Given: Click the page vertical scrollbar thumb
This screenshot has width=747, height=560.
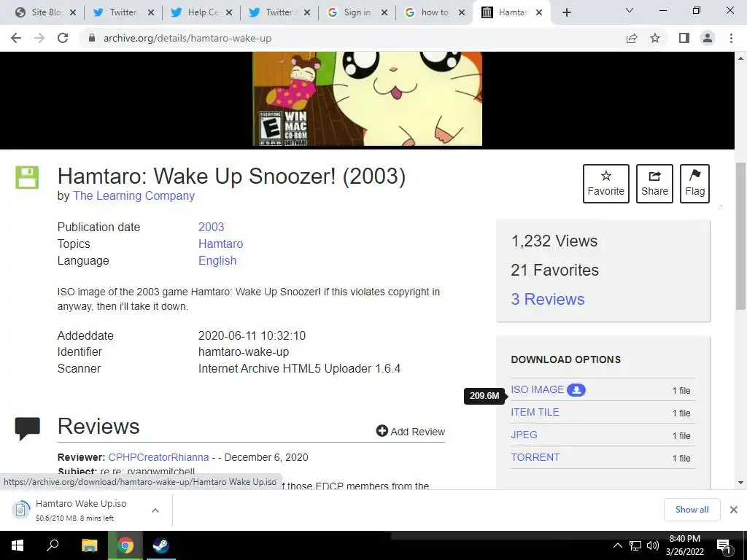Looking at the screenshot, I should tap(740, 236).
